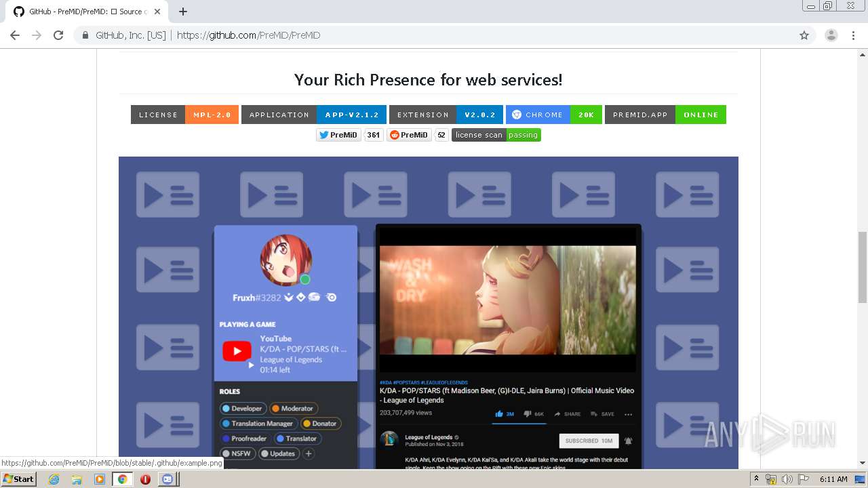Open the Chrome 20K badge

(x=554, y=115)
